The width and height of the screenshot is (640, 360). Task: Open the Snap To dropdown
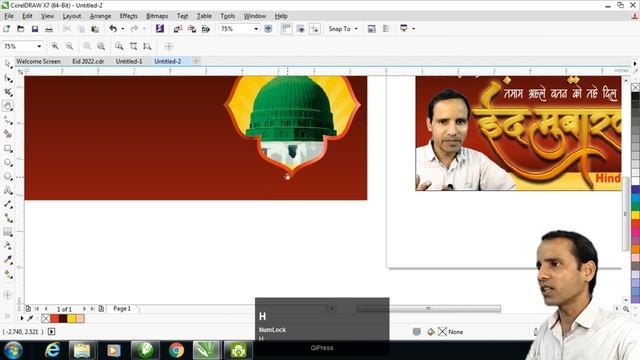pos(343,29)
